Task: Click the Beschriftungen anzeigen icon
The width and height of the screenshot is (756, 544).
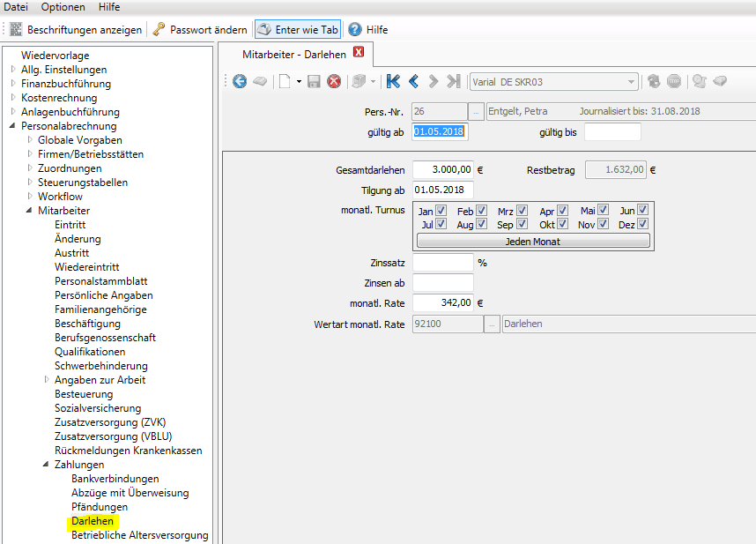Action: point(16,29)
